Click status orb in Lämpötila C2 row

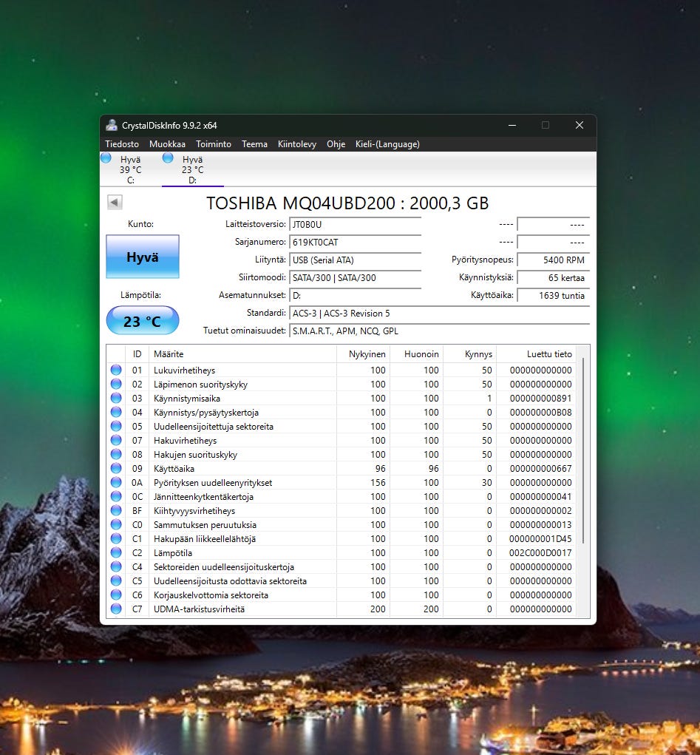click(116, 552)
